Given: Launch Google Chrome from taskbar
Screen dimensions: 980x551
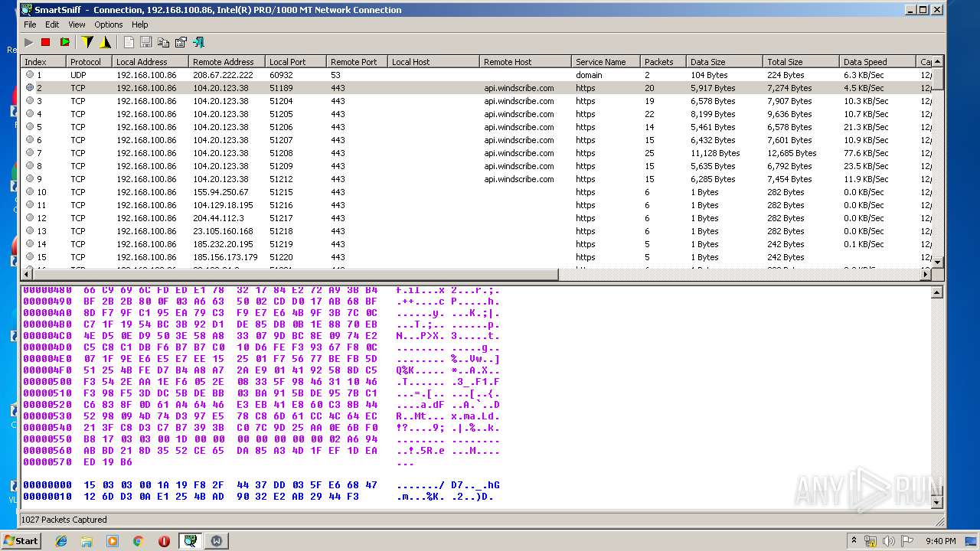Looking at the screenshot, I should click(139, 540).
